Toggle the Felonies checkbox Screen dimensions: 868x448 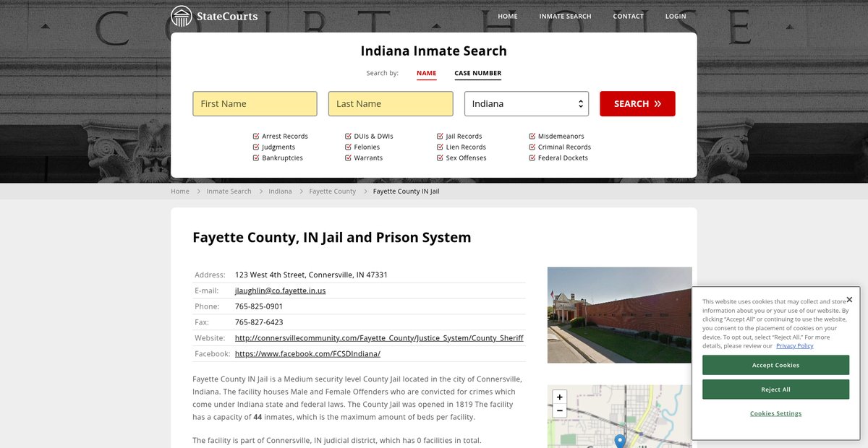(x=348, y=147)
